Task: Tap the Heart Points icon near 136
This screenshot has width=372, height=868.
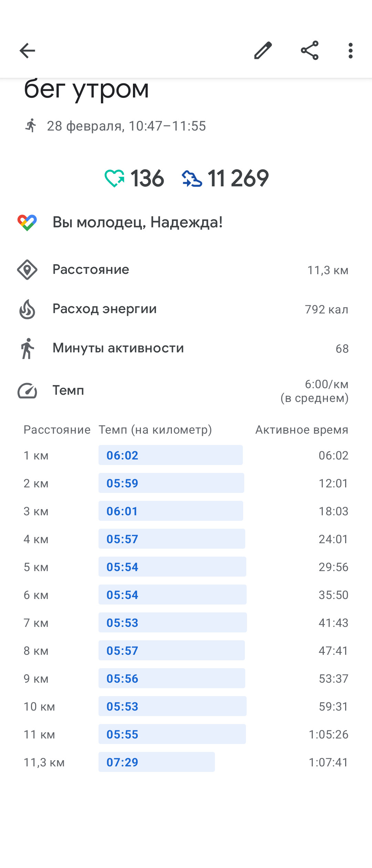Action: pos(115,178)
